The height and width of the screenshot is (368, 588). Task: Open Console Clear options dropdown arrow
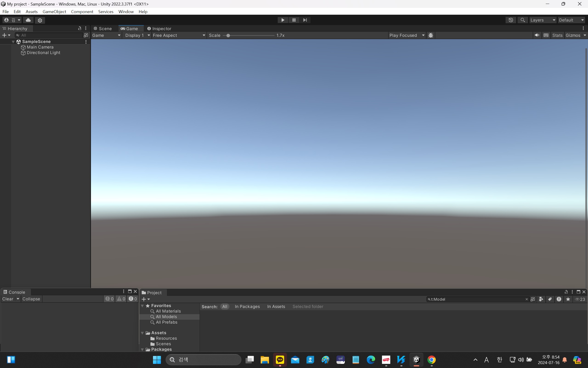pos(18,299)
